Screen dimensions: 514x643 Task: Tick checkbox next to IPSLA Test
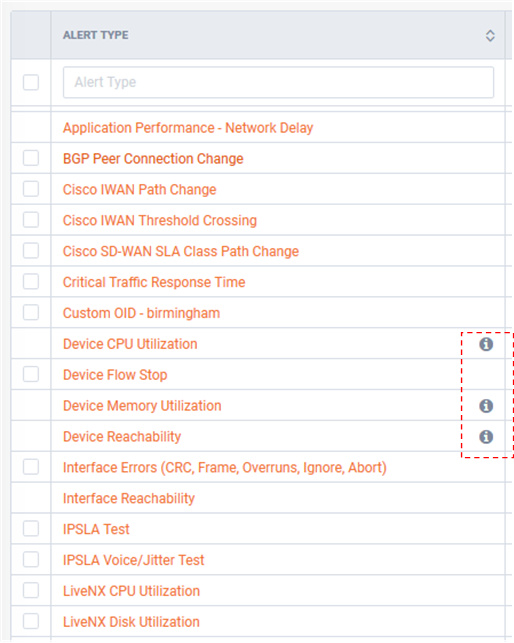[31, 529]
